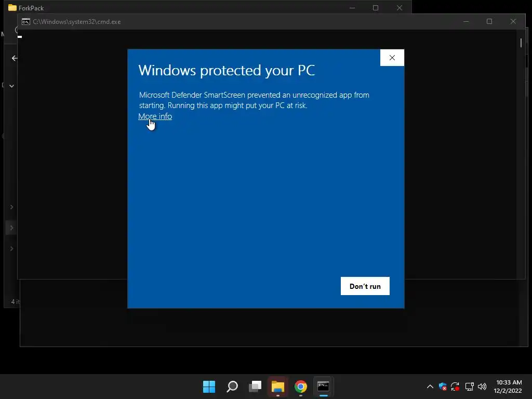Open the More info link

click(x=155, y=116)
